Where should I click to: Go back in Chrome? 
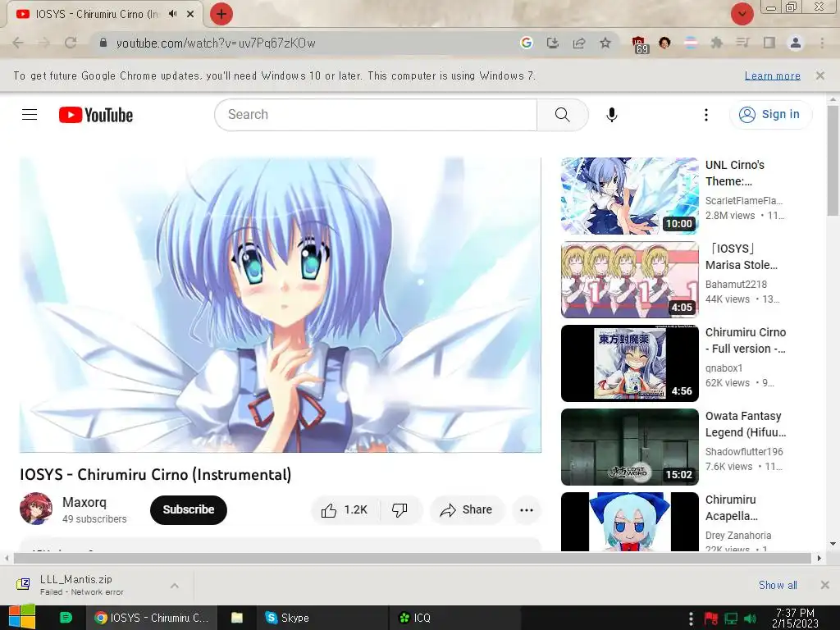click(18, 43)
